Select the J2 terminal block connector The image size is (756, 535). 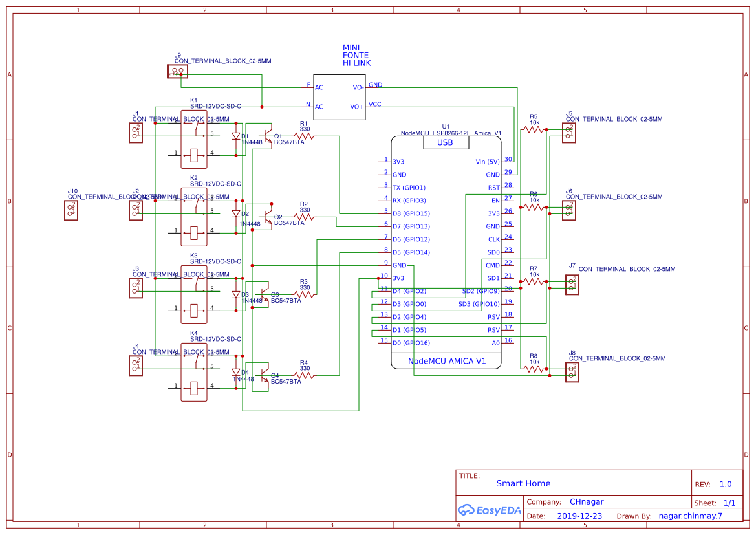click(x=136, y=210)
